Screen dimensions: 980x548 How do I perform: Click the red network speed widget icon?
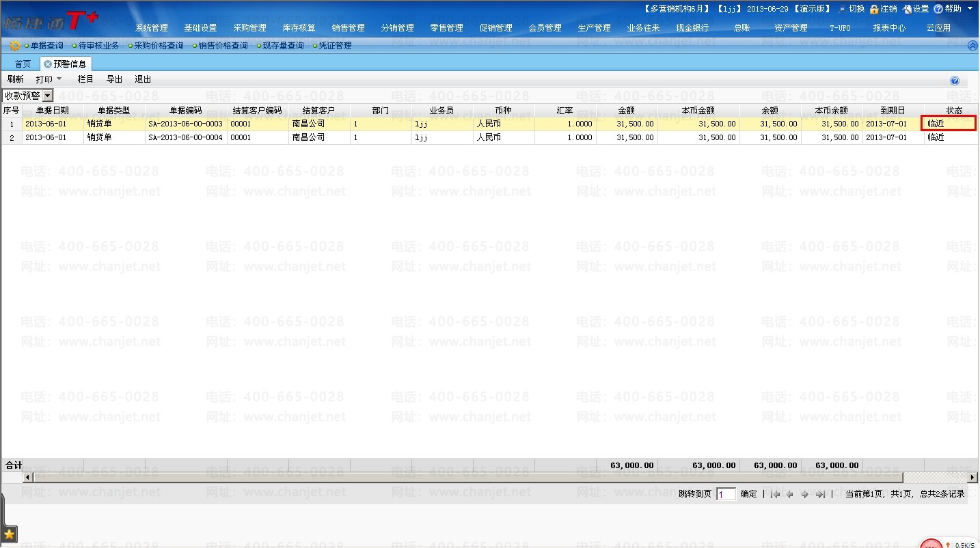click(x=931, y=544)
